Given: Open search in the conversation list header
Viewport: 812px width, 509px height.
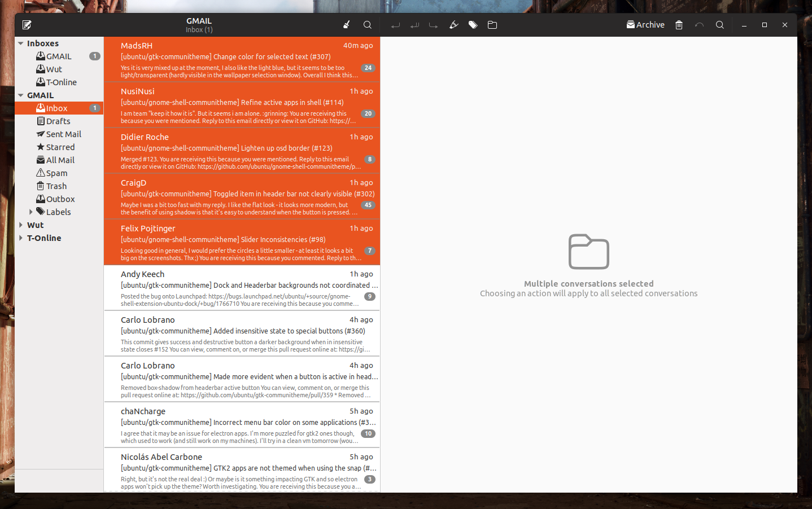Looking at the screenshot, I should click(368, 25).
